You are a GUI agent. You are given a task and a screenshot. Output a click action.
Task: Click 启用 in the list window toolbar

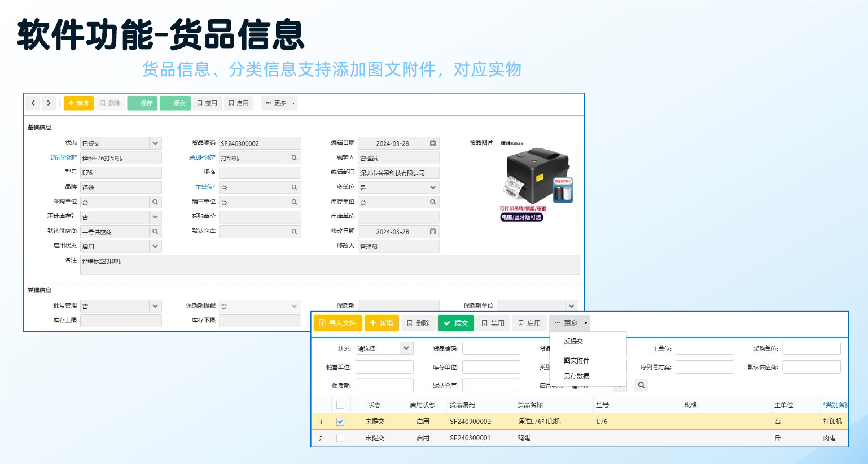pos(529,323)
